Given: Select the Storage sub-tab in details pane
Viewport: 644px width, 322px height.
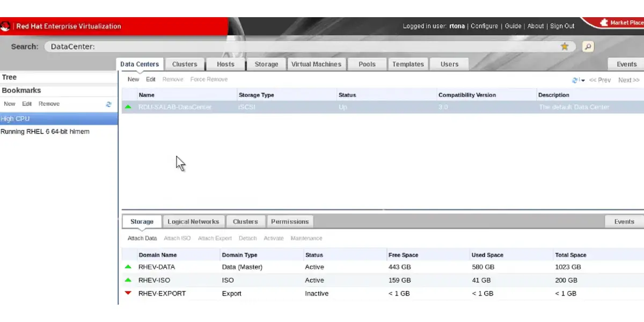Looking at the screenshot, I should [x=142, y=222].
